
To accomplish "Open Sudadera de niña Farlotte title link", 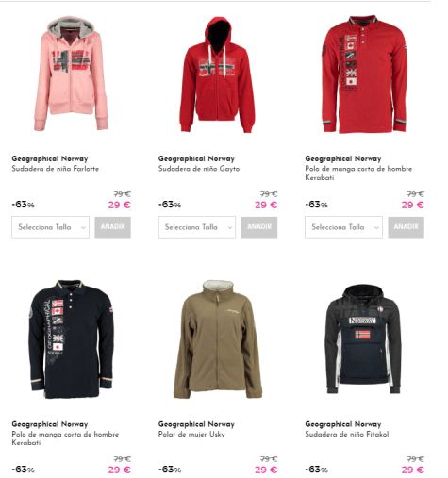I will [56, 169].
